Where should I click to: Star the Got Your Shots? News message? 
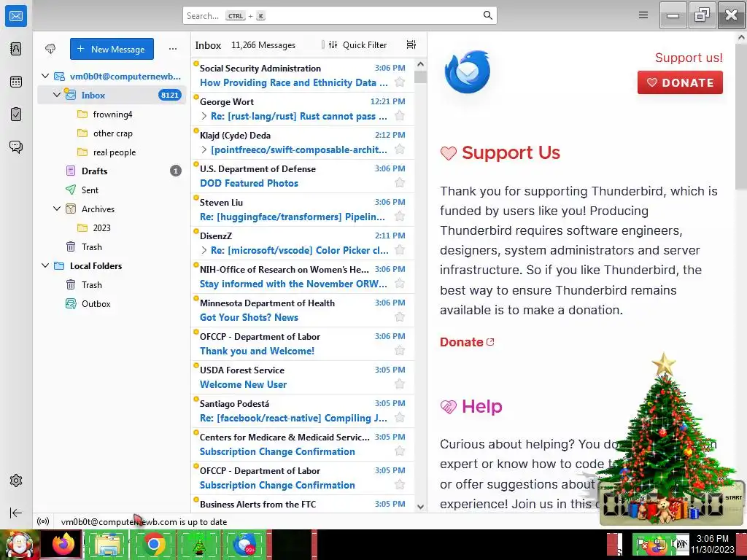pos(400,317)
